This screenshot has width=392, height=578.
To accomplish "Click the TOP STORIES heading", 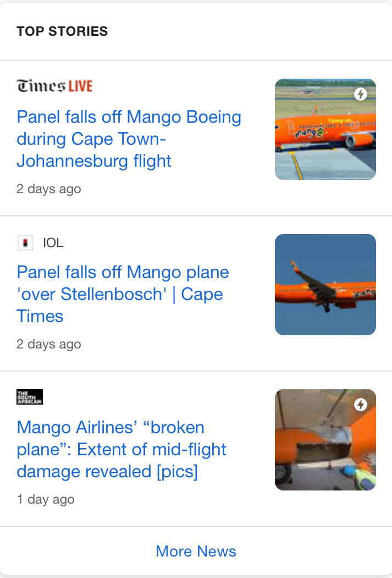I will pos(62,31).
